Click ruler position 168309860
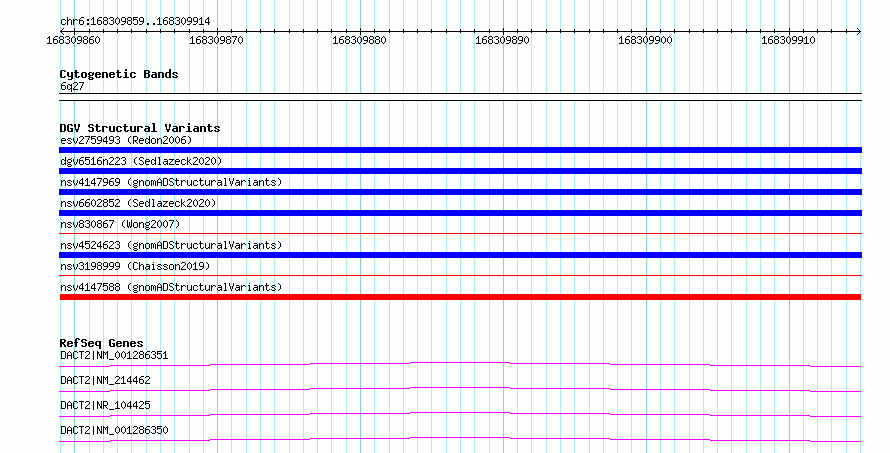The image size is (890, 453). pyautogui.click(x=73, y=40)
